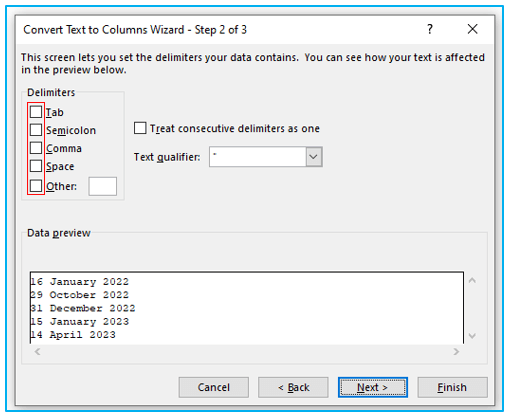The width and height of the screenshot is (510, 418).
Task: Click data preview scroll left arrow
Action: [x=37, y=351]
